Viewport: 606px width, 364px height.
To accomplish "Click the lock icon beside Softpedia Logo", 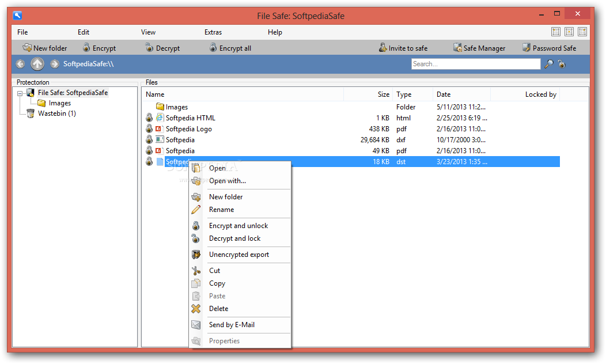I will point(149,128).
